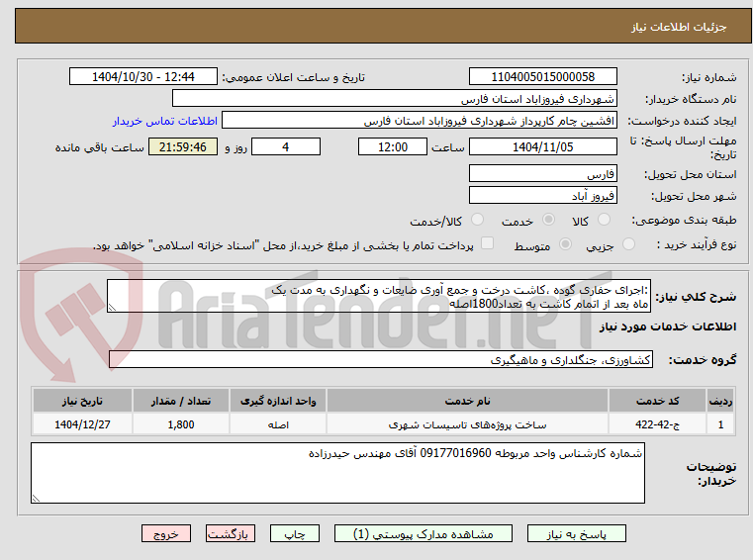Screen dimensions: 753x560
Task: Click the delivery city field فیروز آباد
Action: 542,196
